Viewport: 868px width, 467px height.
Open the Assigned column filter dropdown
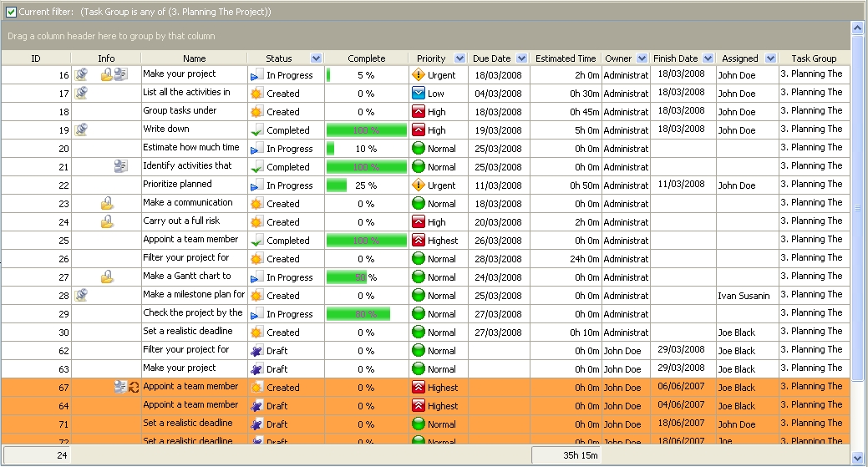click(x=769, y=58)
